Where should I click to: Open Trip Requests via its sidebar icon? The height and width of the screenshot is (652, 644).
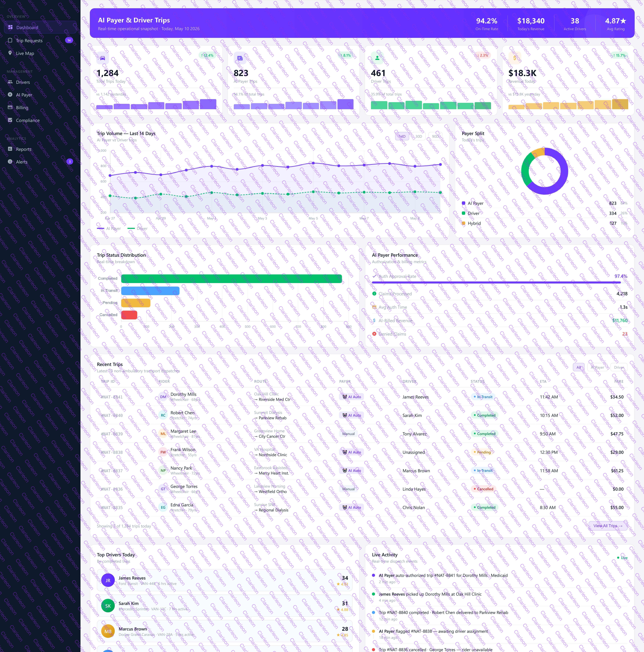(x=10, y=40)
